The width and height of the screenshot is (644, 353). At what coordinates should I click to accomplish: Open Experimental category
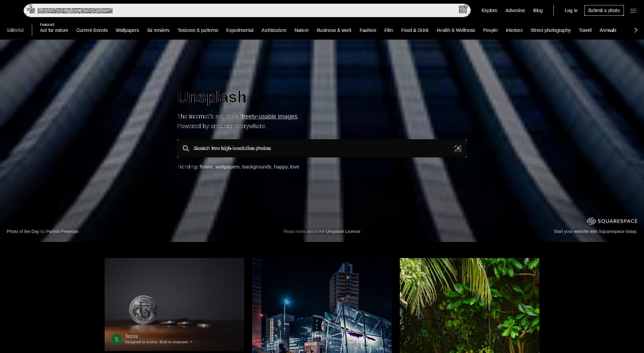point(240,30)
